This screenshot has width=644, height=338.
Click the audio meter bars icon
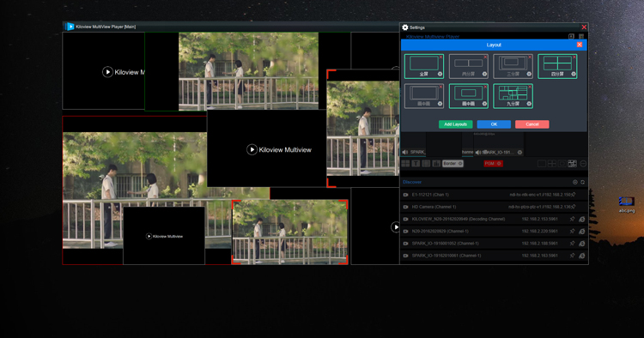point(436,164)
